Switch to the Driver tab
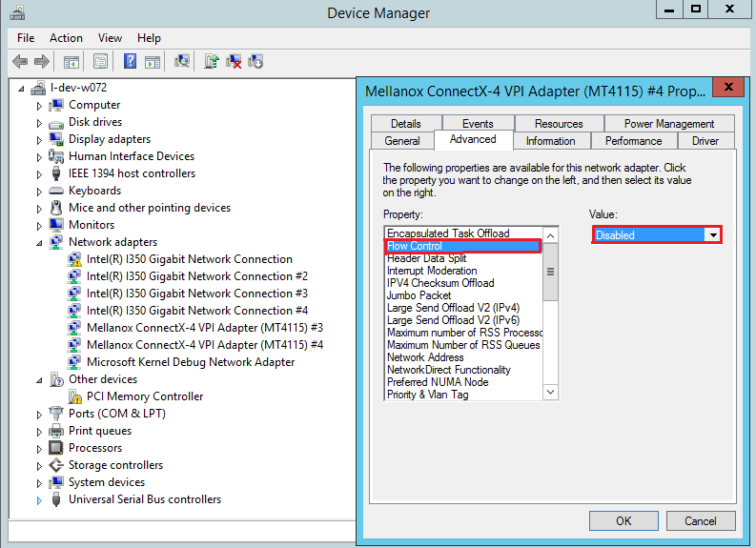 (705, 141)
